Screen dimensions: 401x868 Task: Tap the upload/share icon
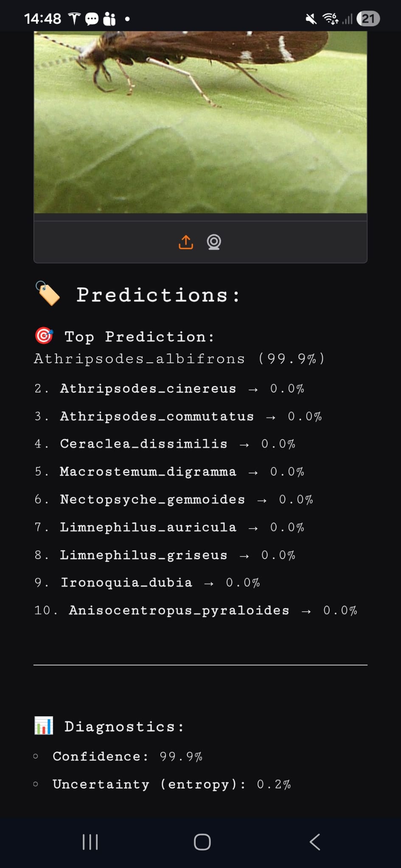[185, 242]
